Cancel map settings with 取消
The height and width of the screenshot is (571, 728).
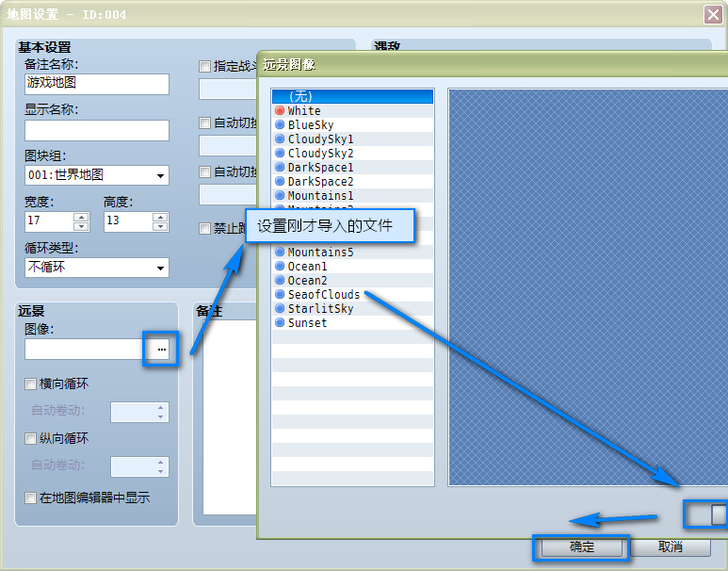pyautogui.click(x=671, y=547)
